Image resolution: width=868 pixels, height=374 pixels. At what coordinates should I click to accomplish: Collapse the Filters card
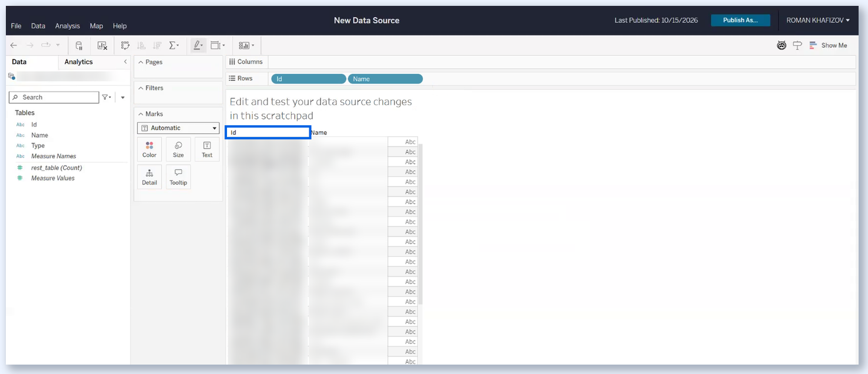coord(141,88)
